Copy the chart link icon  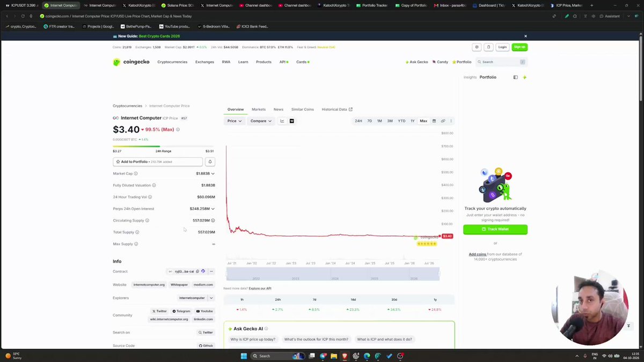click(443, 121)
